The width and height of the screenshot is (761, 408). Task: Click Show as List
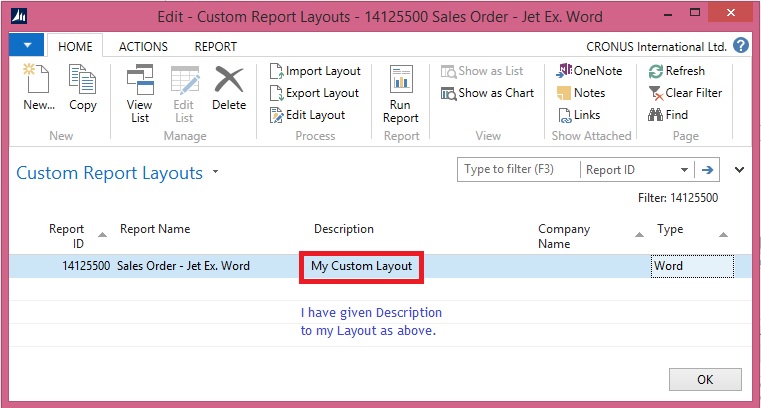[482, 71]
